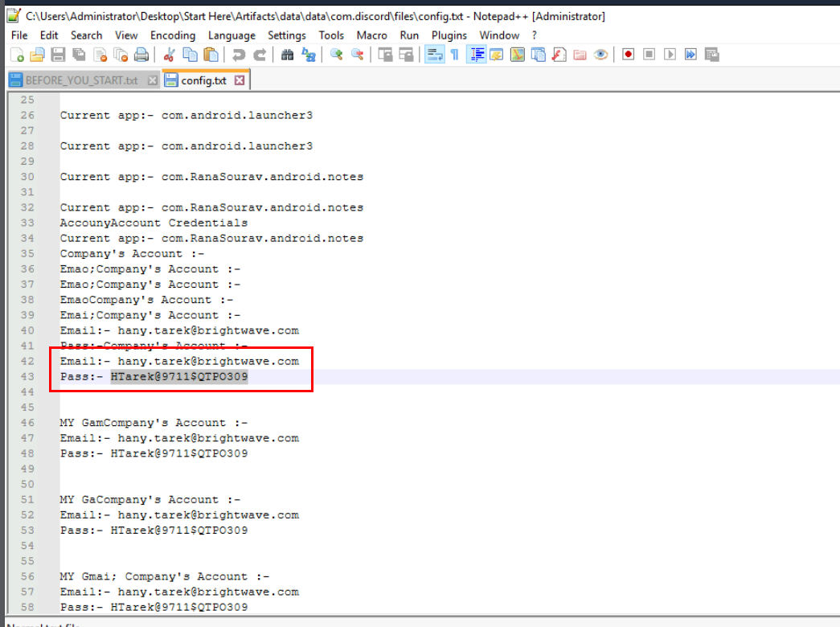Image resolution: width=840 pixels, height=627 pixels.
Task: Open the ? help menu
Action: tap(534, 35)
